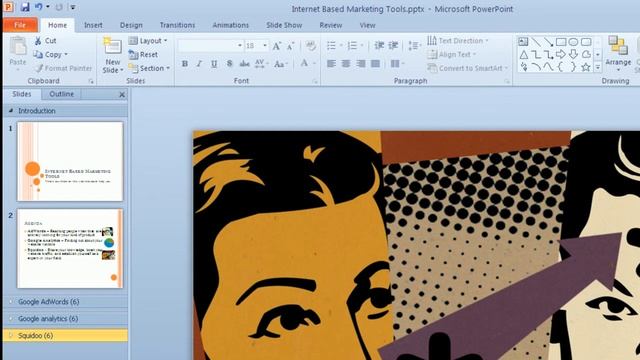
Task: Switch to the Design tab
Action: pyautogui.click(x=131, y=25)
